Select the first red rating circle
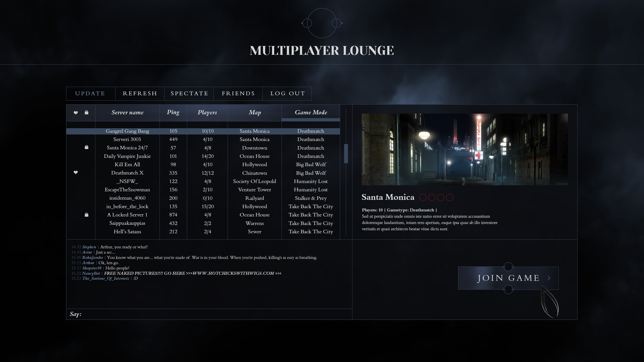Screen dimensions: 644x362 [423, 198]
